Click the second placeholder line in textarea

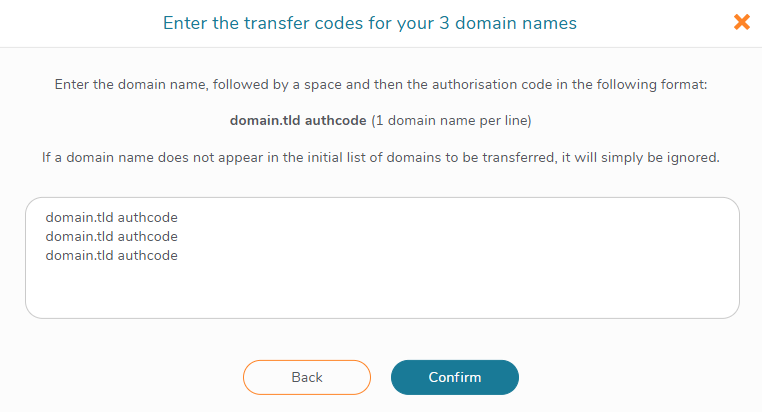pyautogui.click(x=111, y=236)
